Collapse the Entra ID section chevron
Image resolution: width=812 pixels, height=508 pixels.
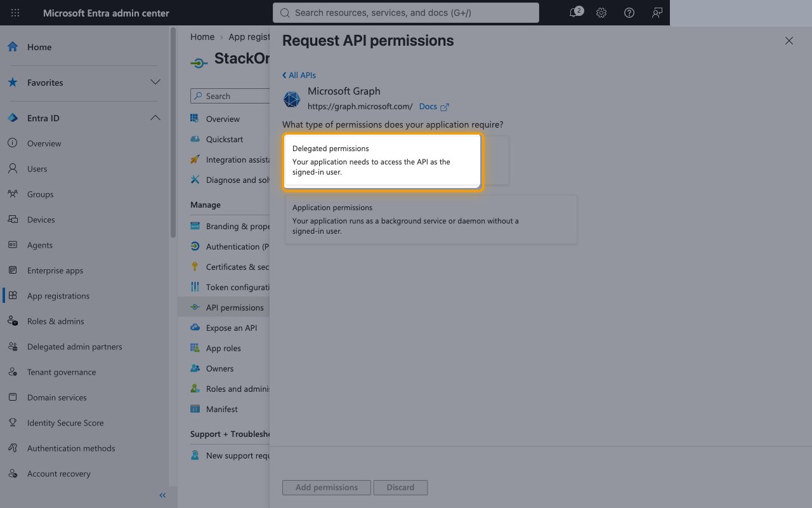pyautogui.click(x=155, y=118)
